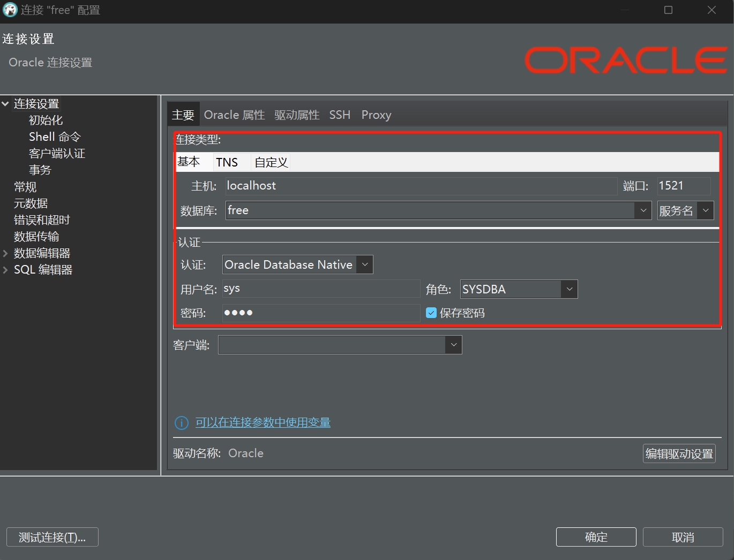Image resolution: width=734 pixels, height=560 pixels.
Task: Open 编辑驱动设置 dialog
Action: [x=679, y=453]
